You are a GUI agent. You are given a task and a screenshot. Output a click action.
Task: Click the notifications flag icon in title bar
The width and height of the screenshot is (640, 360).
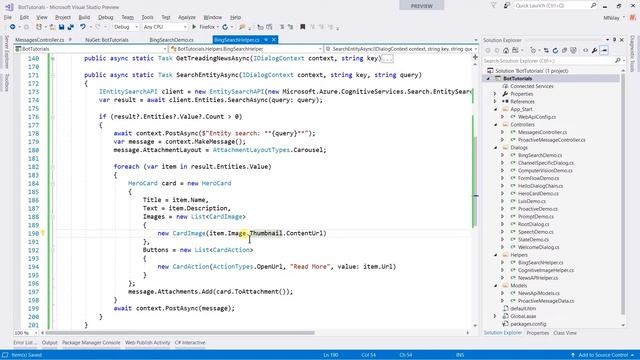coord(493,6)
